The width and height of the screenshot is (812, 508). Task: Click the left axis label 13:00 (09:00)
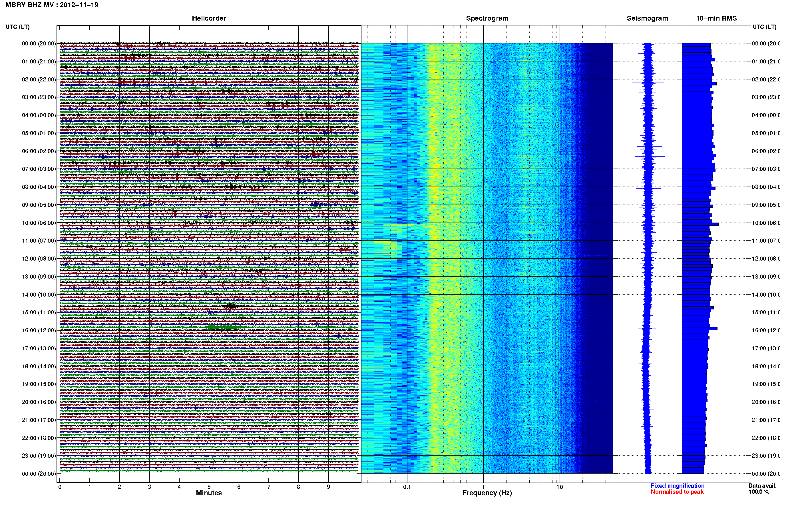[x=39, y=277]
